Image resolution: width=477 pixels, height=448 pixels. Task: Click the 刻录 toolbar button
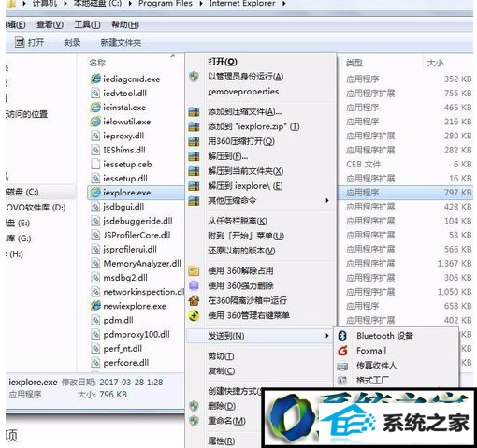coord(72,43)
